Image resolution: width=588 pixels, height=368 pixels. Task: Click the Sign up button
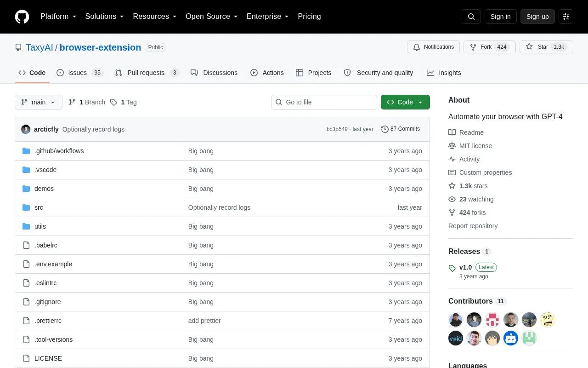[537, 17]
